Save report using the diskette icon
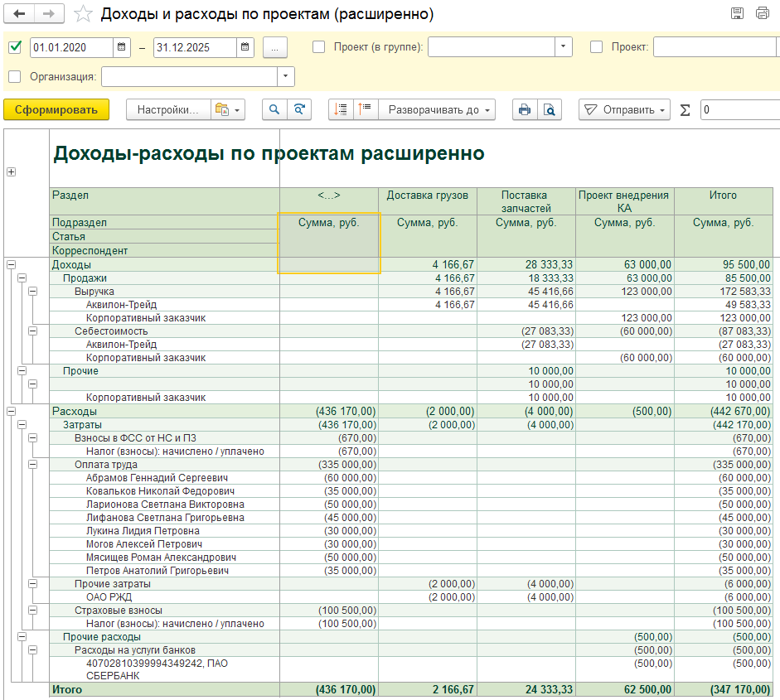This screenshot has height=700, width=780. [737, 13]
